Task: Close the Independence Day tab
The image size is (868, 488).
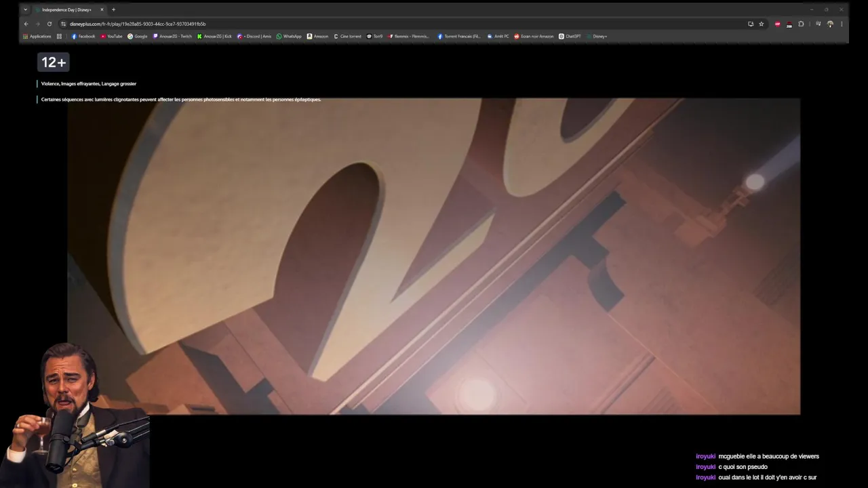Action: pos(102,9)
